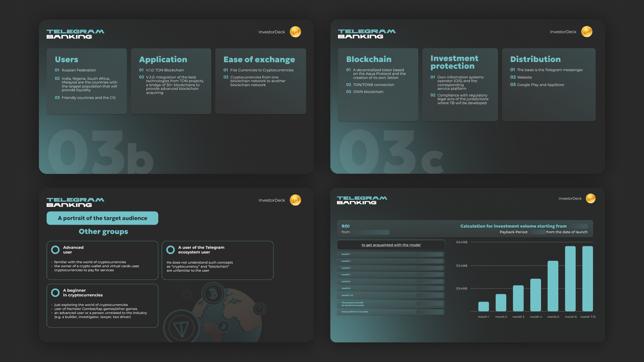Screen dimensions: 644x362
Task: Click the gold coin icon on slide 03b
Action: pyautogui.click(x=295, y=32)
